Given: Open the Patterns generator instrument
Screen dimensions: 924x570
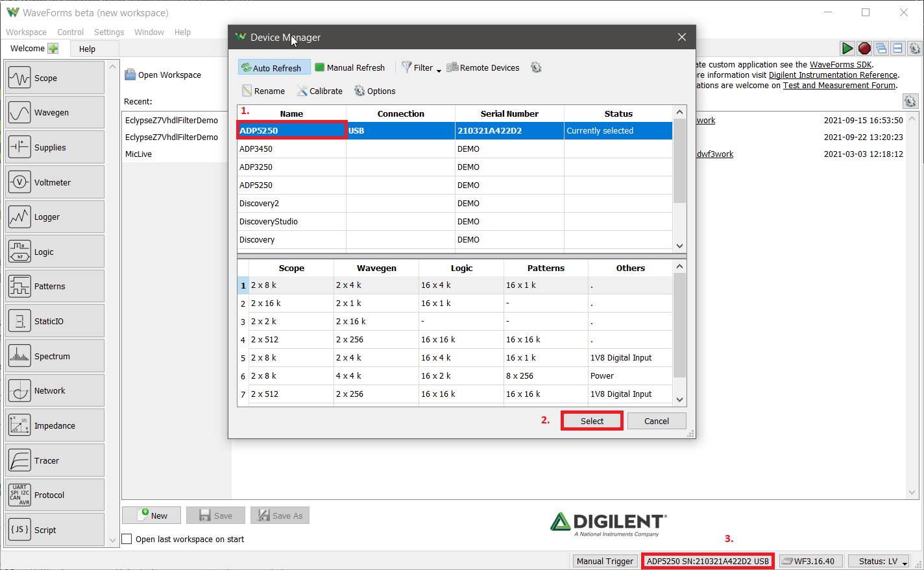Looking at the screenshot, I should coord(55,286).
